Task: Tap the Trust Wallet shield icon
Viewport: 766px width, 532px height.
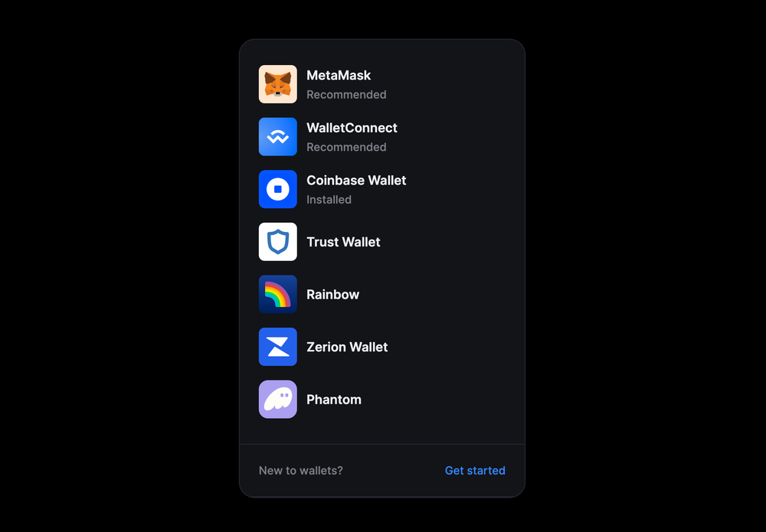Action: [x=277, y=242]
